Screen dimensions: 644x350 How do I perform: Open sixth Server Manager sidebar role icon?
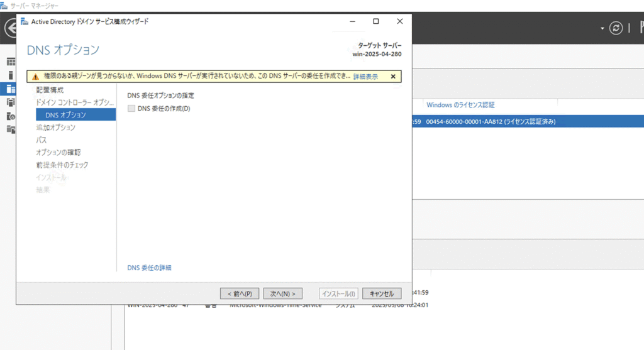click(x=11, y=129)
